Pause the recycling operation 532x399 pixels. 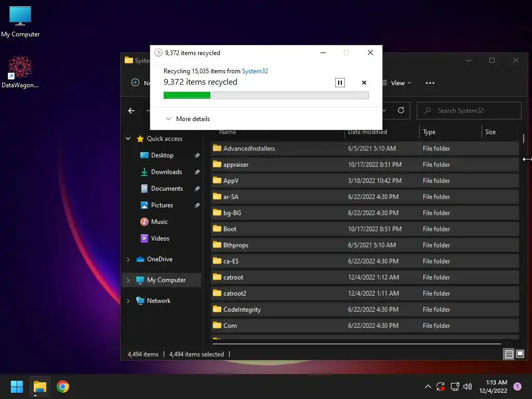340,83
